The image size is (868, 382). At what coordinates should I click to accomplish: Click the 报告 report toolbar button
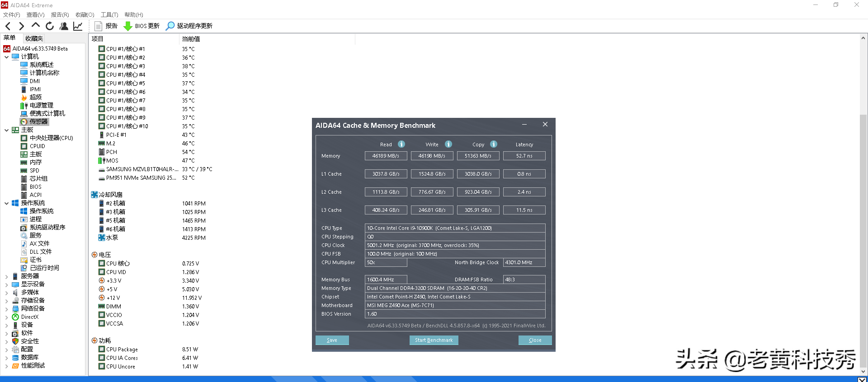[106, 26]
